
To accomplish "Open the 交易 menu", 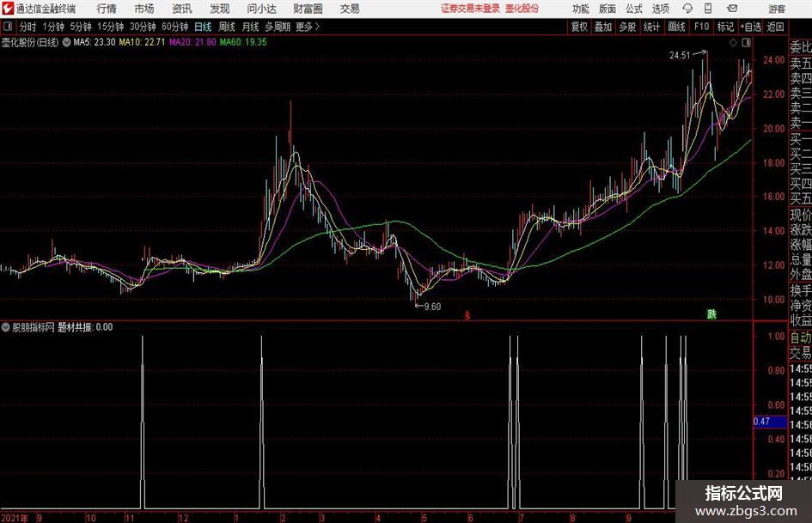I will tap(350, 9).
